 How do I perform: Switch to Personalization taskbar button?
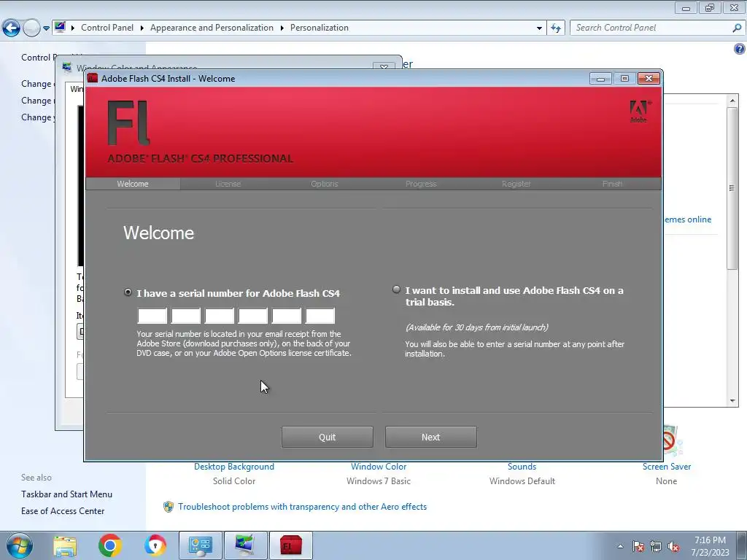point(245,545)
